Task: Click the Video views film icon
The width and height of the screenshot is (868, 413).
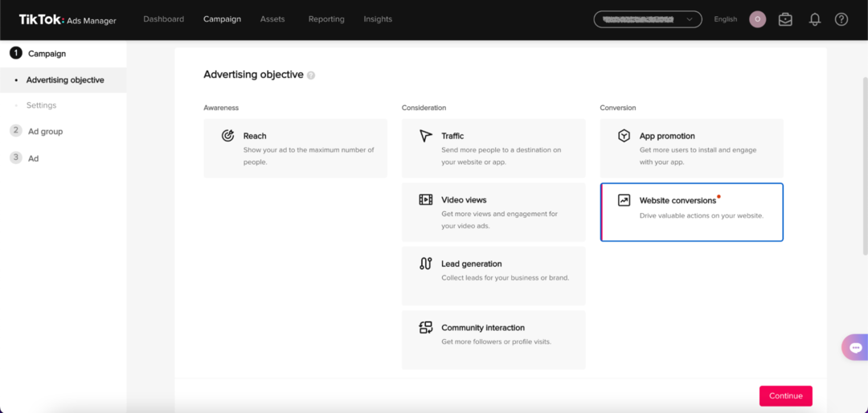Action: (x=426, y=200)
